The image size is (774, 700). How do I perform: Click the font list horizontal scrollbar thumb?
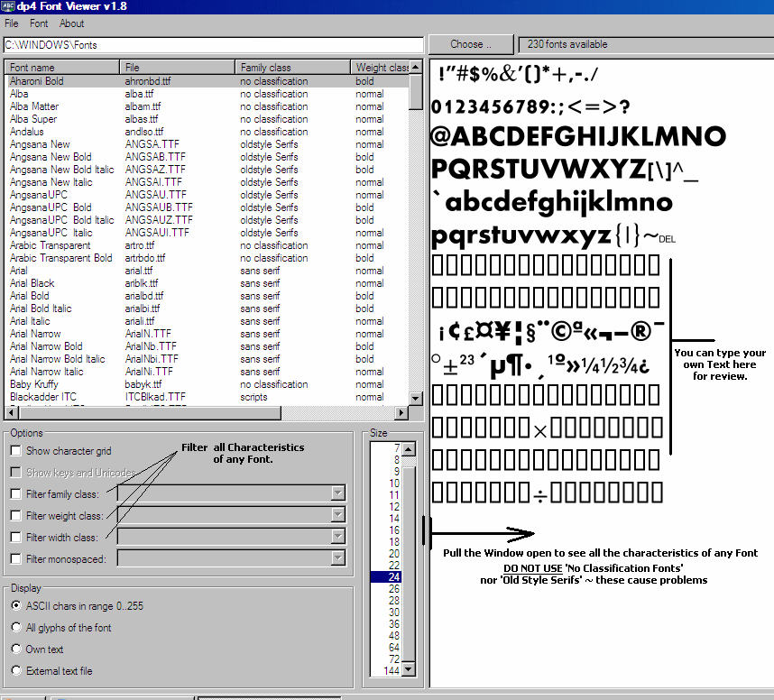click(x=149, y=412)
